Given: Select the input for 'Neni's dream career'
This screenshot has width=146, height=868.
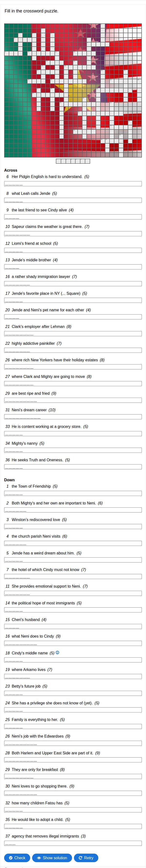Looking at the screenshot, I should (x=73, y=417).
